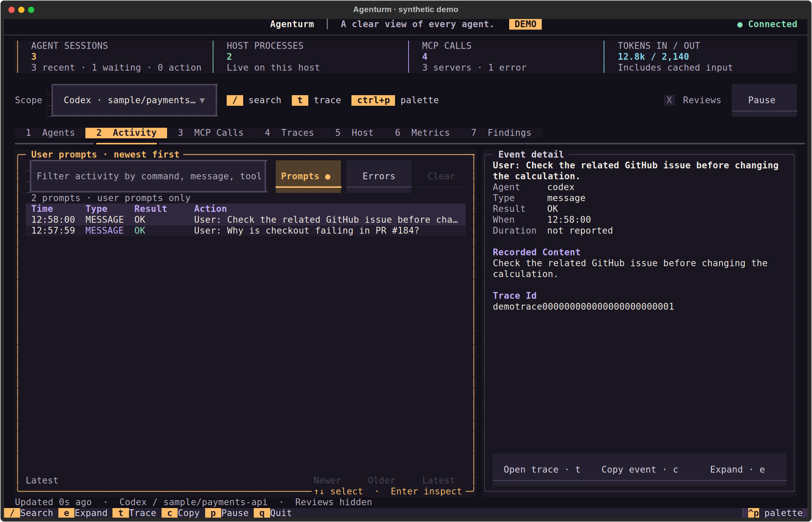This screenshot has width=812, height=522.
Task: Select the 12:57:59 checkout failing row
Action: pyautogui.click(x=246, y=231)
